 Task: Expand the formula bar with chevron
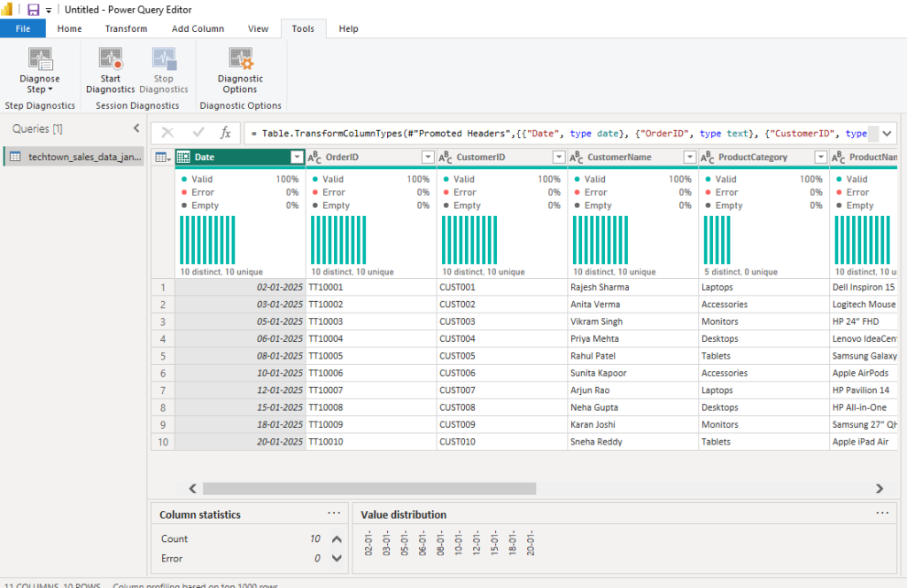887,133
